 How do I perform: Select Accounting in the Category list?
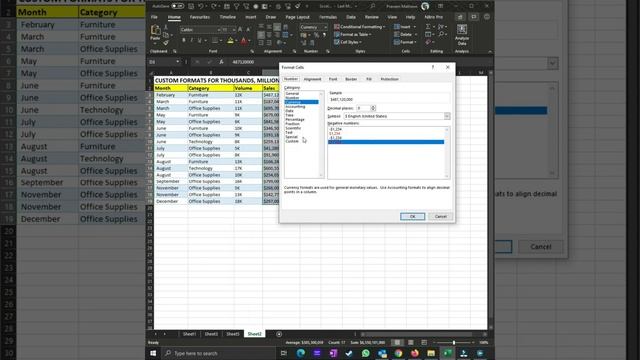[x=295, y=107]
